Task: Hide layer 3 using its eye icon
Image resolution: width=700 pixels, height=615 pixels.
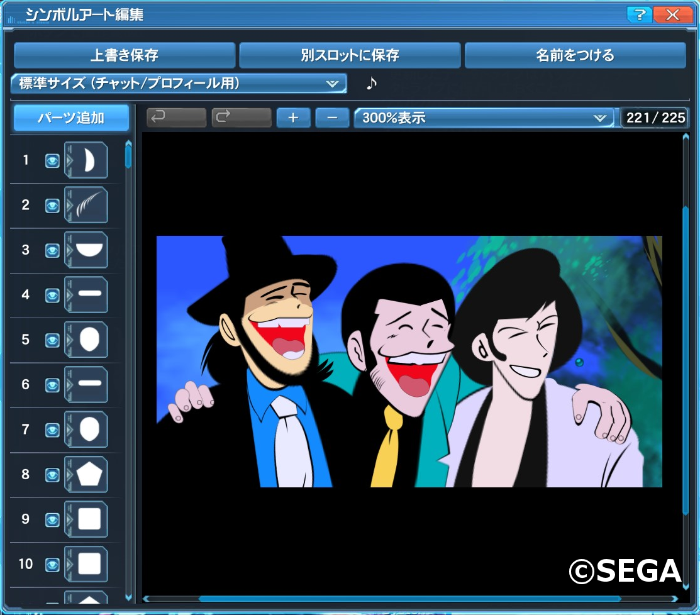Action: (x=52, y=250)
